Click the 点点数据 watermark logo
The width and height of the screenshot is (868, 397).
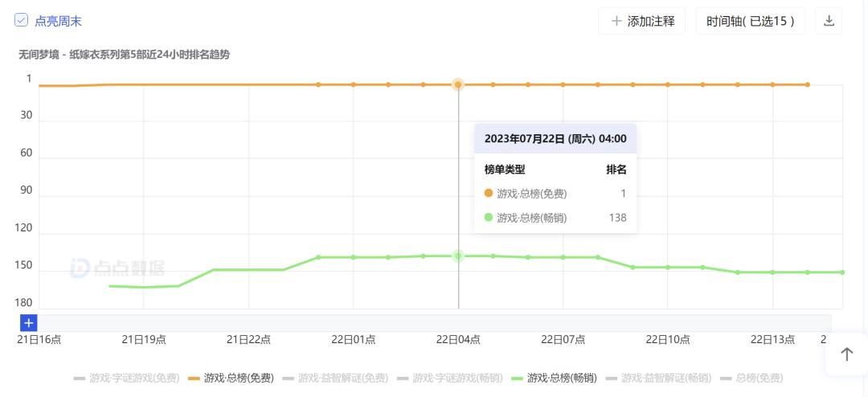pyautogui.click(x=117, y=268)
